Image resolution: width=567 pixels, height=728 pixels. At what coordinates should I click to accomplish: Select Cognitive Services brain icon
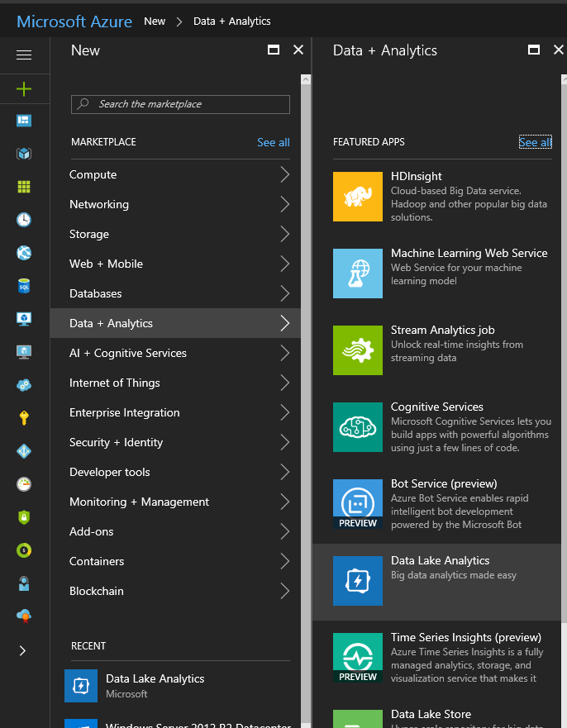(358, 426)
